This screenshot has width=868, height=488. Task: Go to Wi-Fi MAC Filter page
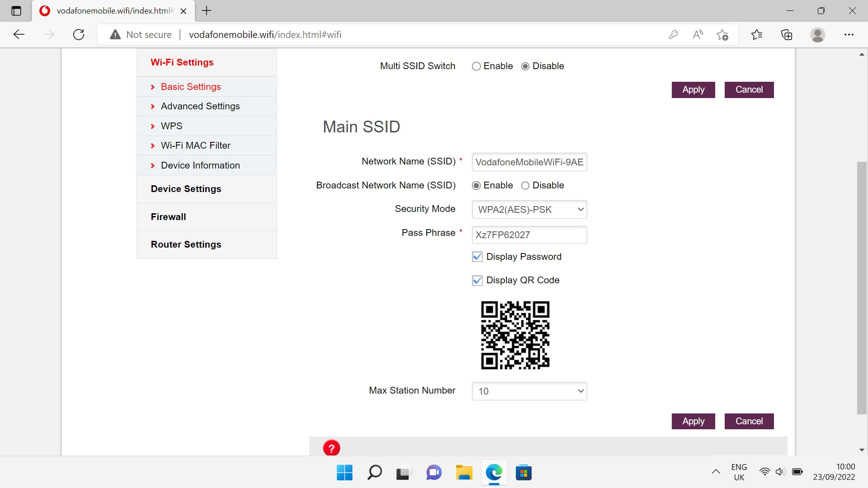195,145
